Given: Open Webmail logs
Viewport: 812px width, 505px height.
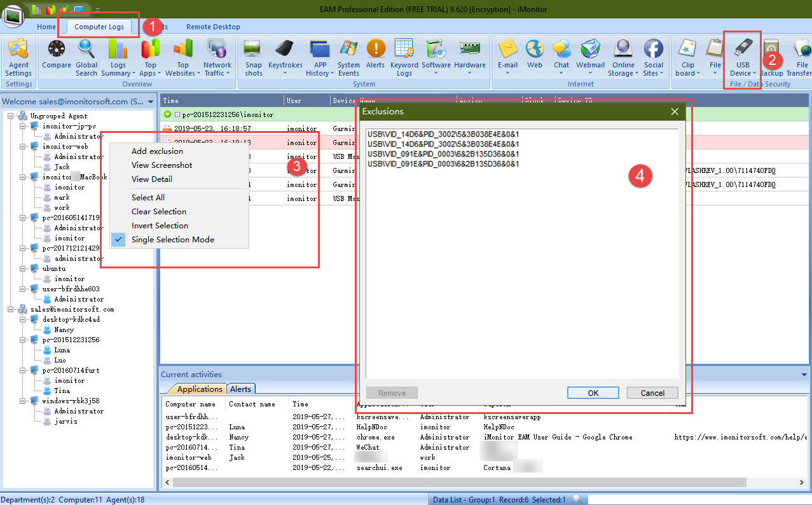Looking at the screenshot, I should pyautogui.click(x=591, y=57).
